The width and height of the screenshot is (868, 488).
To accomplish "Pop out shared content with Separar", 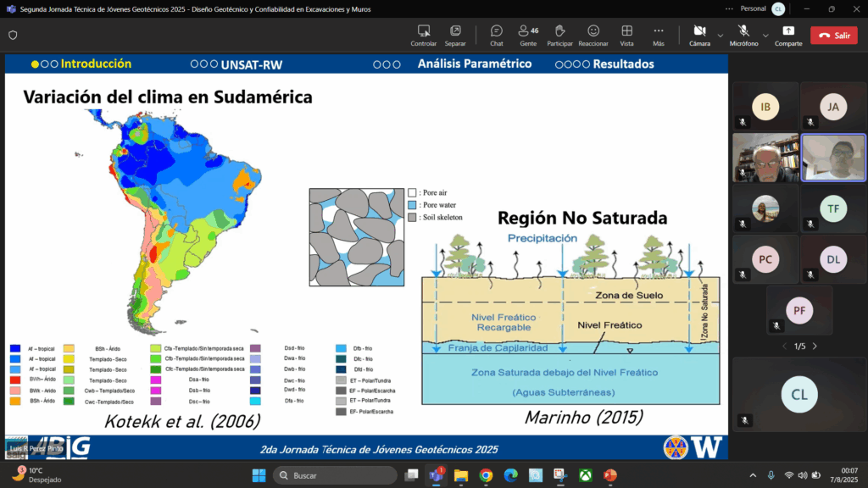I will coord(455,35).
